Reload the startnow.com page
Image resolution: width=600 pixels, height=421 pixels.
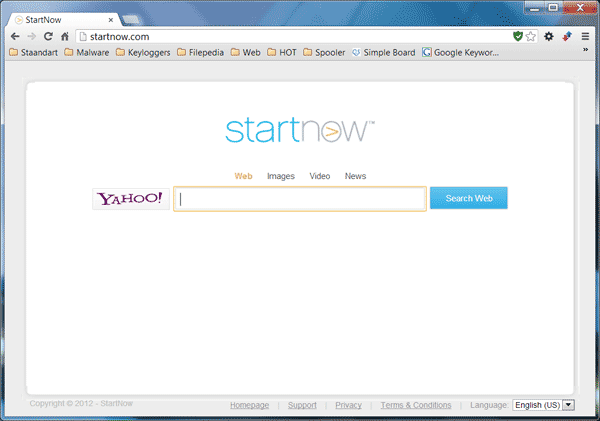pyautogui.click(x=48, y=36)
